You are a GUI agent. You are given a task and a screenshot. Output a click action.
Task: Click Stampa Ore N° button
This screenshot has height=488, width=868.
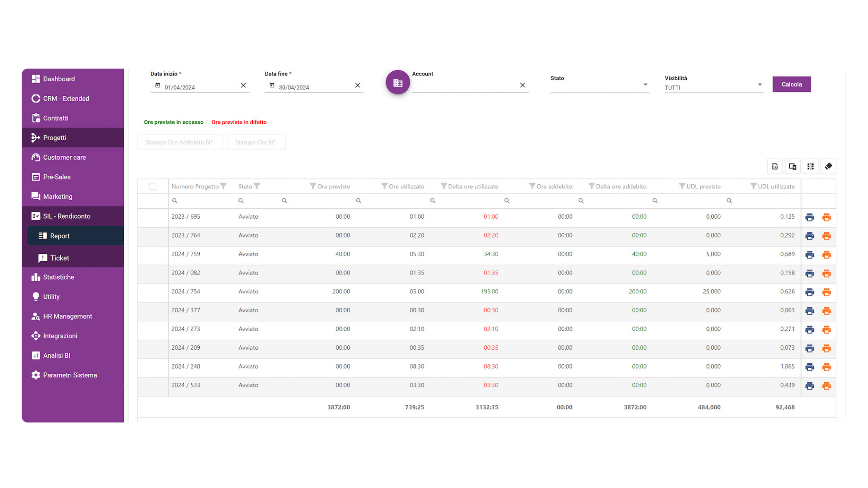pos(256,142)
